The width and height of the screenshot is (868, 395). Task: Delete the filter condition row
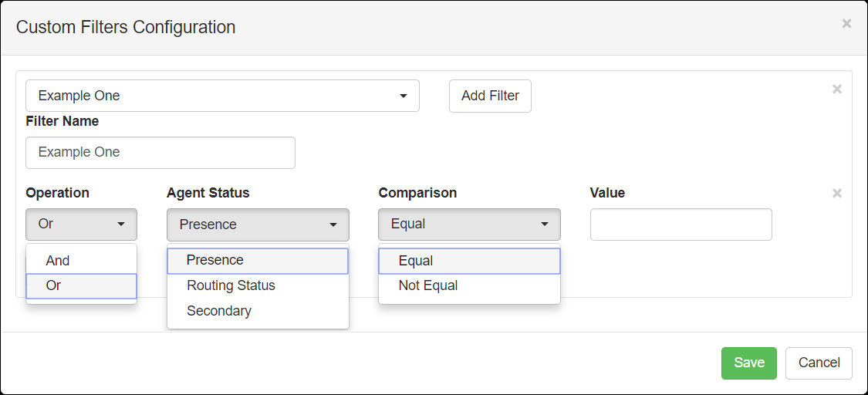(x=837, y=193)
